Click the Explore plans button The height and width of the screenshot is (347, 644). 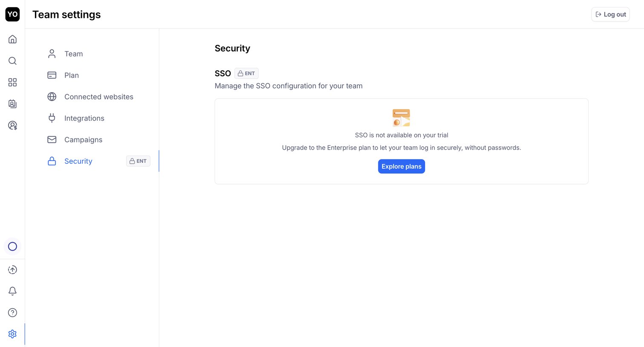(x=401, y=166)
